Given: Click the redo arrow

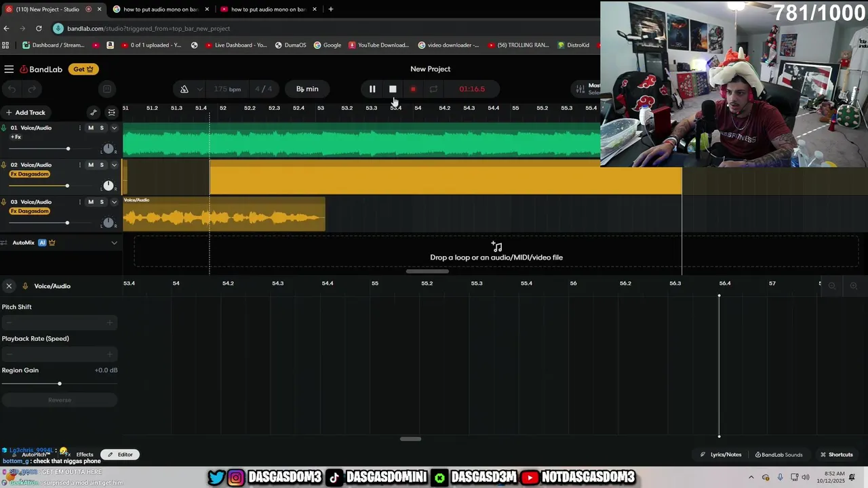Looking at the screenshot, I should 31,89.
